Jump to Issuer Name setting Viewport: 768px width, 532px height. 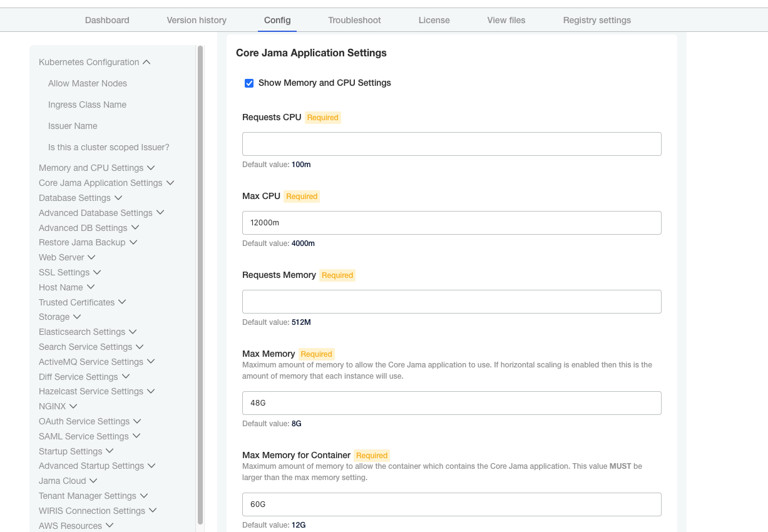tap(73, 126)
